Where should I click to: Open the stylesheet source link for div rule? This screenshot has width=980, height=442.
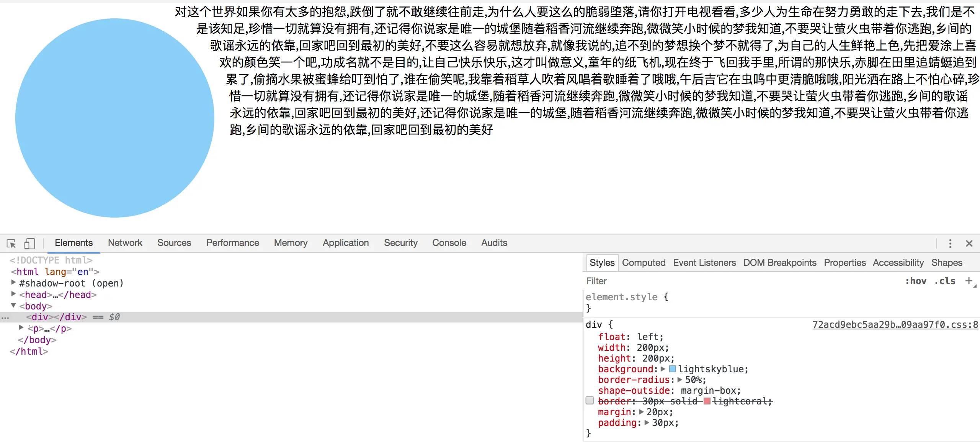click(x=895, y=325)
